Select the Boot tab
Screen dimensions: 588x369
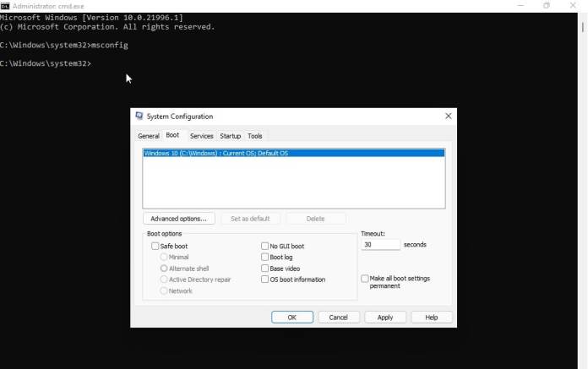[x=172, y=135]
